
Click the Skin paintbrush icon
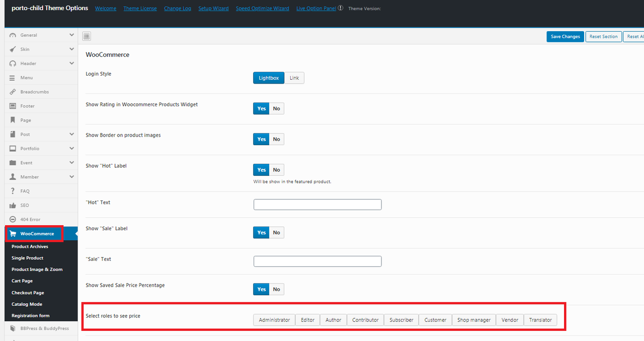(13, 49)
